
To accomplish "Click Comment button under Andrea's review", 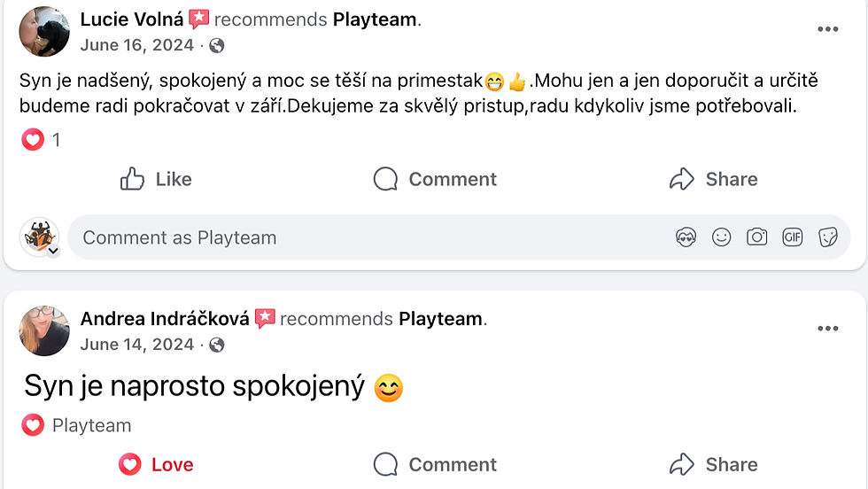I will click(435, 464).
